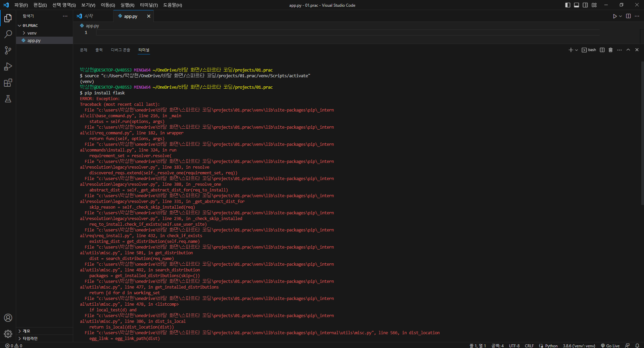Open the Run and Debug view
Image resolution: width=644 pixels, height=348 pixels.
8,67
